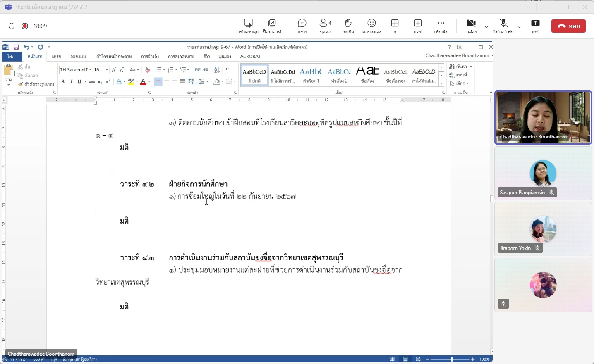Save the Word document via Quick Access

click(16, 47)
